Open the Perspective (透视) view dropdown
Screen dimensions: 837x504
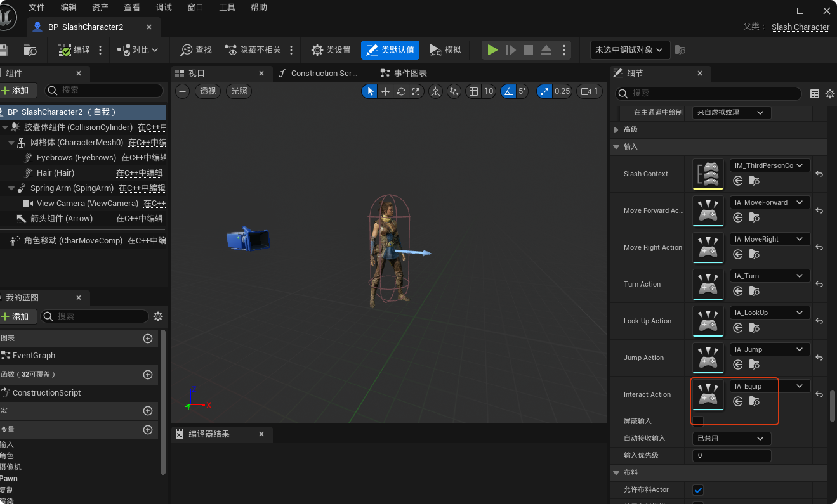click(x=208, y=91)
